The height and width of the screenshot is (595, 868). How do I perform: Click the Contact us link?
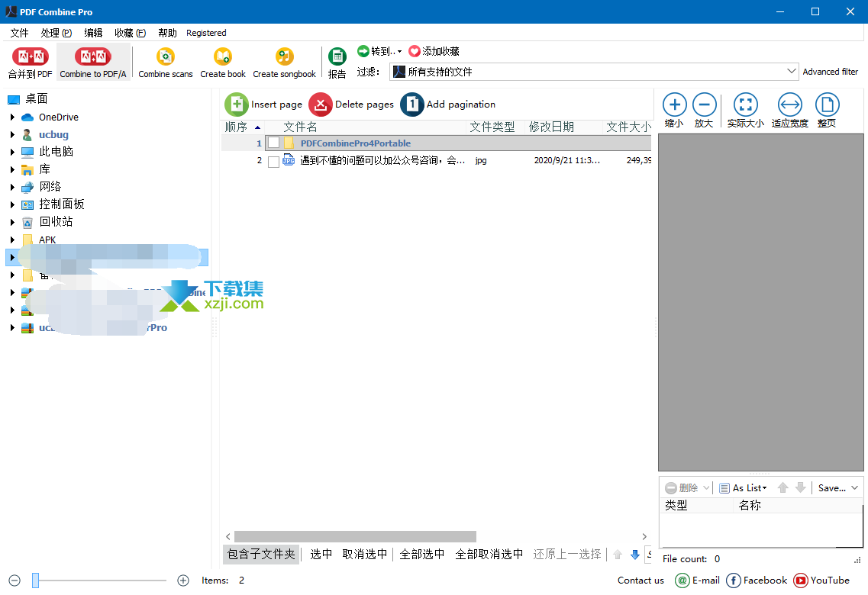(641, 581)
